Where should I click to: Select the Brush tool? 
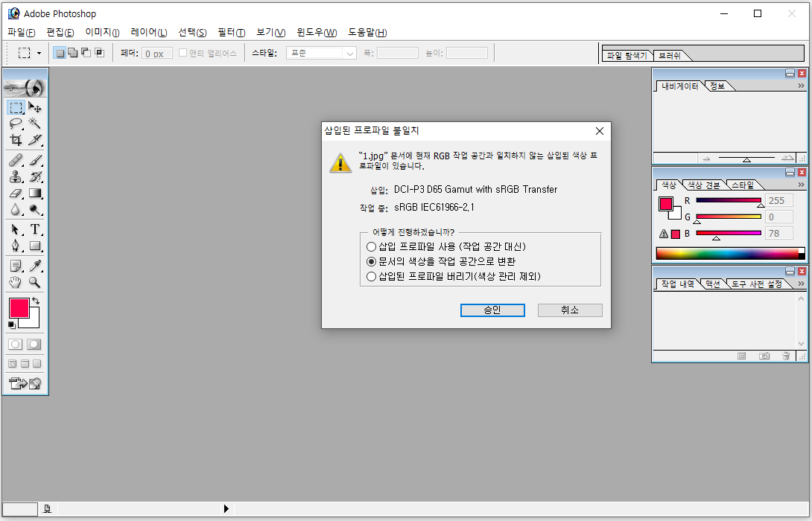point(35,160)
